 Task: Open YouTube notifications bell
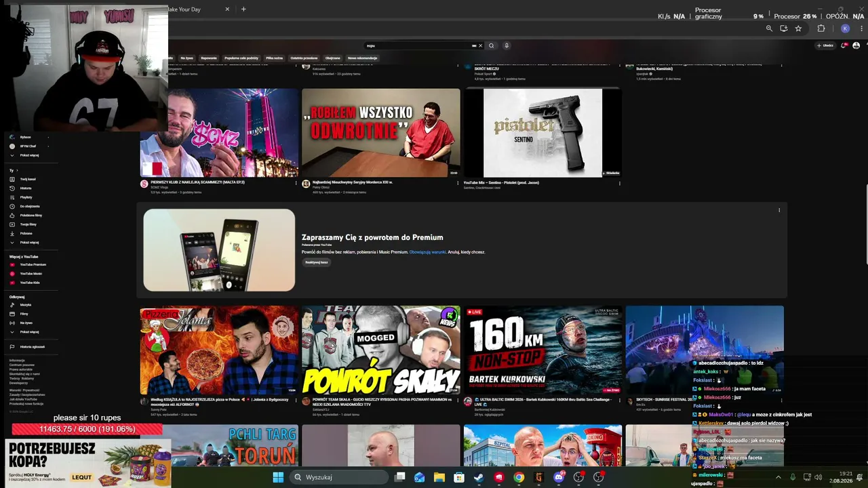click(844, 45)
